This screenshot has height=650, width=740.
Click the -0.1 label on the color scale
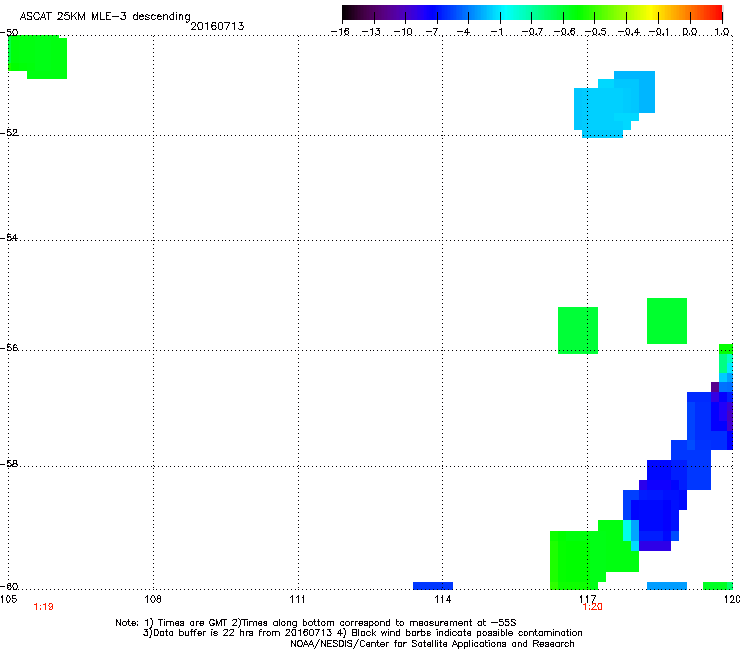click(660, 32)
